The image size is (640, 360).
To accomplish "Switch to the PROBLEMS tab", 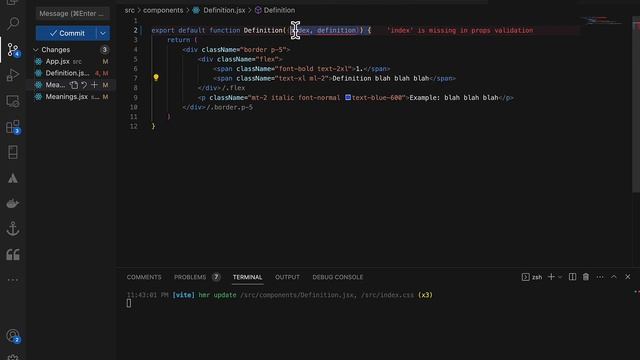I will pos(190,277).
